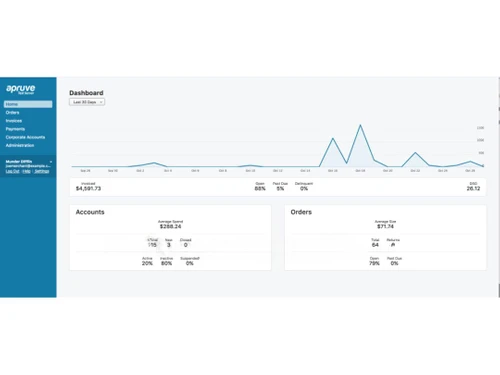Expand the merchant account switcher arrow
Viewport: 500px width, 375px height.
point(51,162)
